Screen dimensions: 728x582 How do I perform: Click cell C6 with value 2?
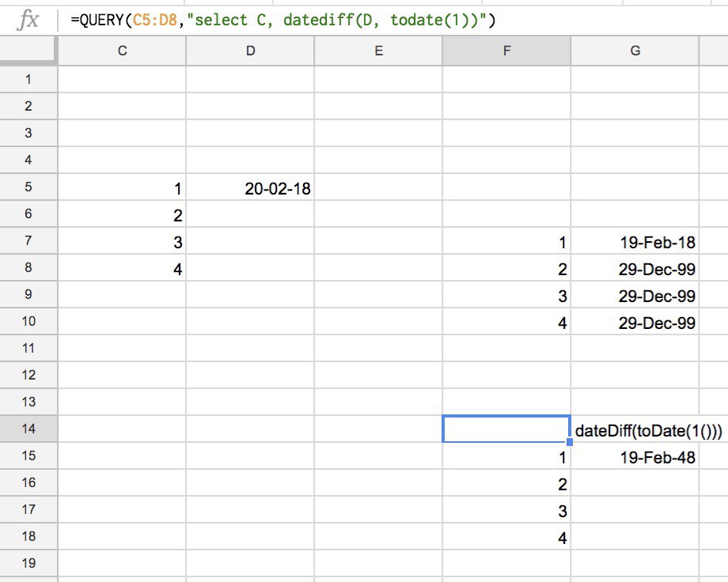(x=122, y=214)
